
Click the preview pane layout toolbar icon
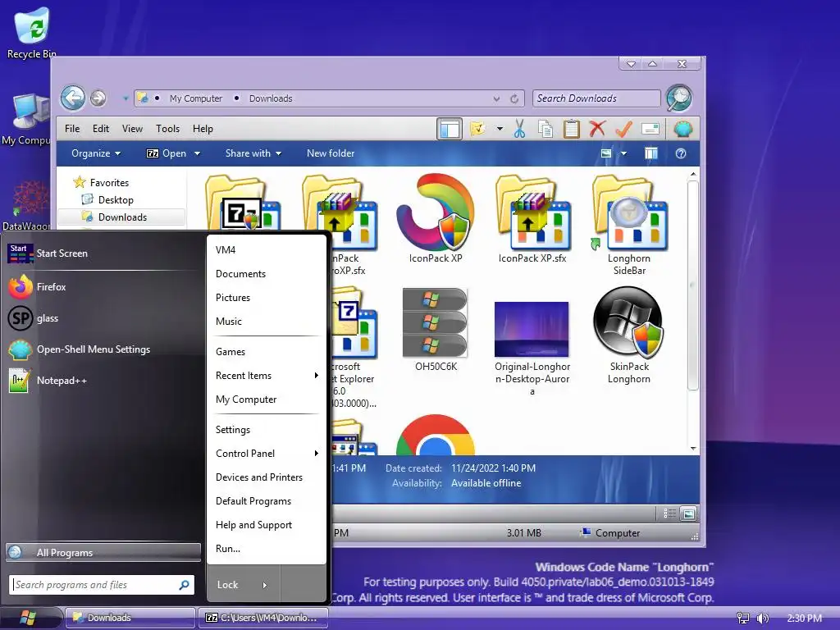tap(450, 129)
